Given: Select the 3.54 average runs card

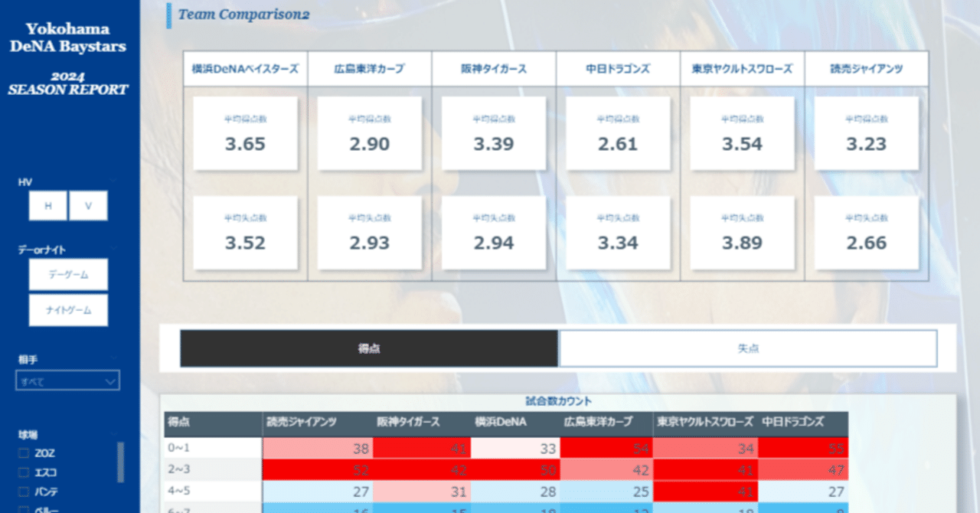Looking at the screenshot, I should tap(742, 133).
